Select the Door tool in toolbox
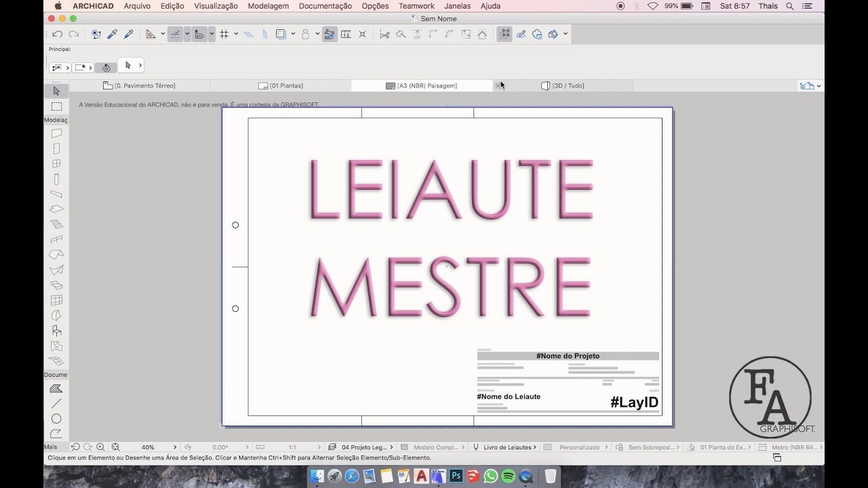The width and height of the screenshot is (868, 488). pos(56,148)
